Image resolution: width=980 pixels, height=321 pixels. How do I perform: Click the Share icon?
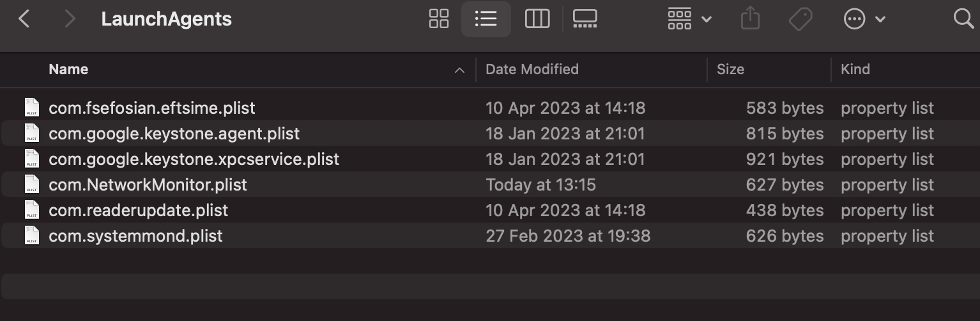point(751,19)
